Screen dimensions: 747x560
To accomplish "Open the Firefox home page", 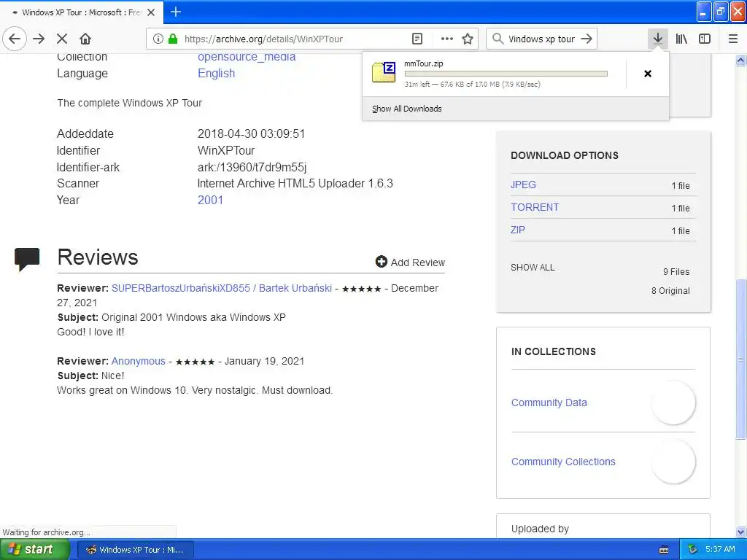I will [85, 39].
